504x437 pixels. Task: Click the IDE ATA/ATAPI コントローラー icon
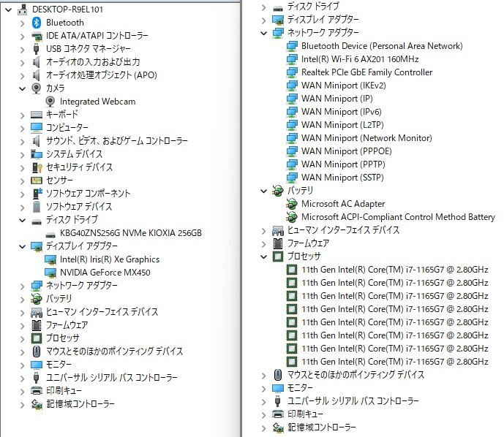click(37, 36)
